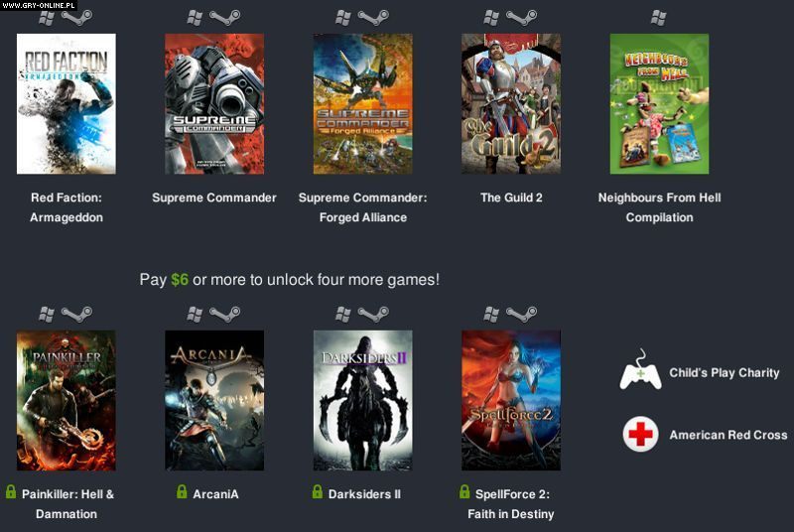Open the Child's Play Charity link
Image resolution: width=794 pixels, height=532 pixels.
pos(725,373)
